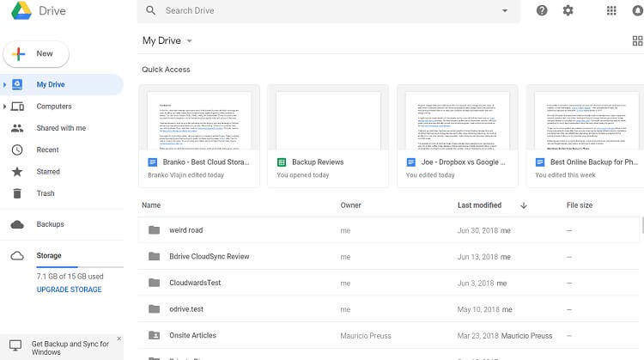This screenshot has width=644, height=360.
Task: Click the CloudwardsTest folder icon
Action: tap(154, 283)
